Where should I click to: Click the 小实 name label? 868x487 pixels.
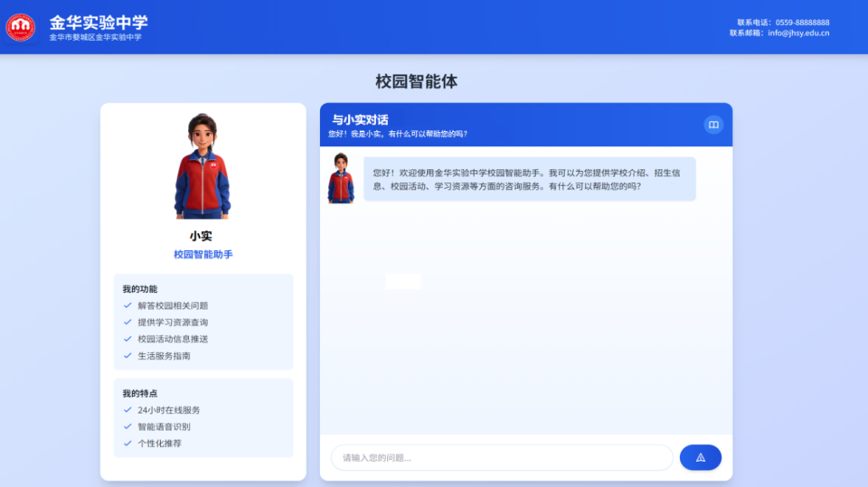pos(201,237)
